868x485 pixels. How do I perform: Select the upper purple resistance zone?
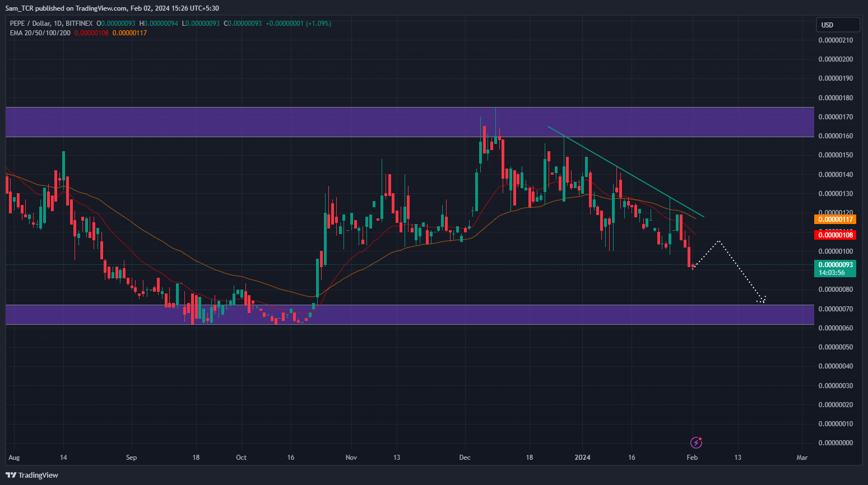pyautogui.click(x=410, y=122)
